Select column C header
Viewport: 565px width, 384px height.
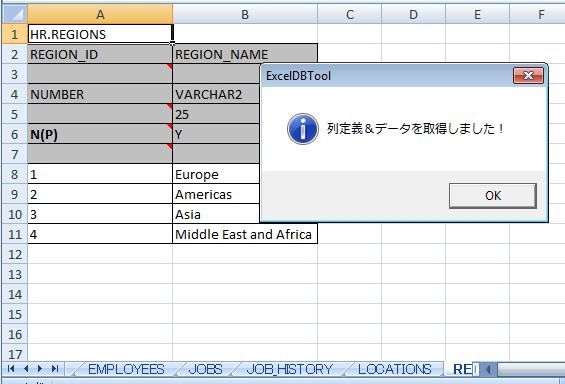coord(350,14)
